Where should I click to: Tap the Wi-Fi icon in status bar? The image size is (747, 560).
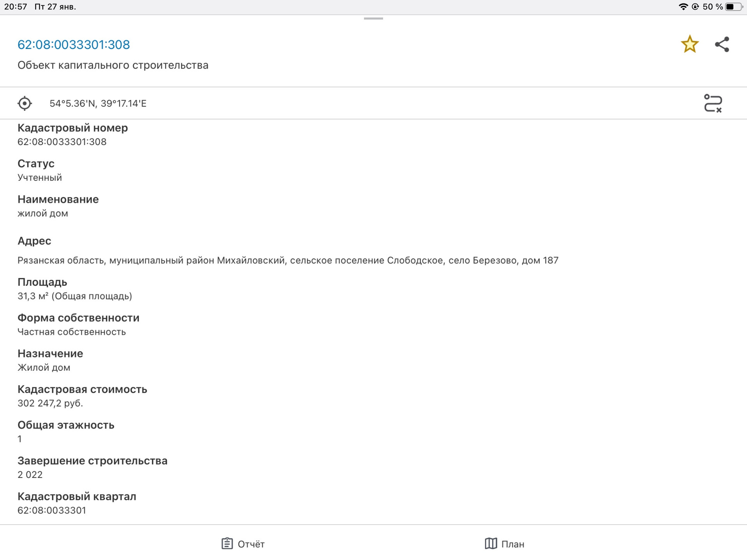[683, 7]
